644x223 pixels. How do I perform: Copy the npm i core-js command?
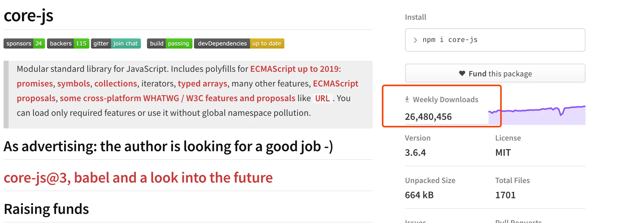(x=450, y=40)
